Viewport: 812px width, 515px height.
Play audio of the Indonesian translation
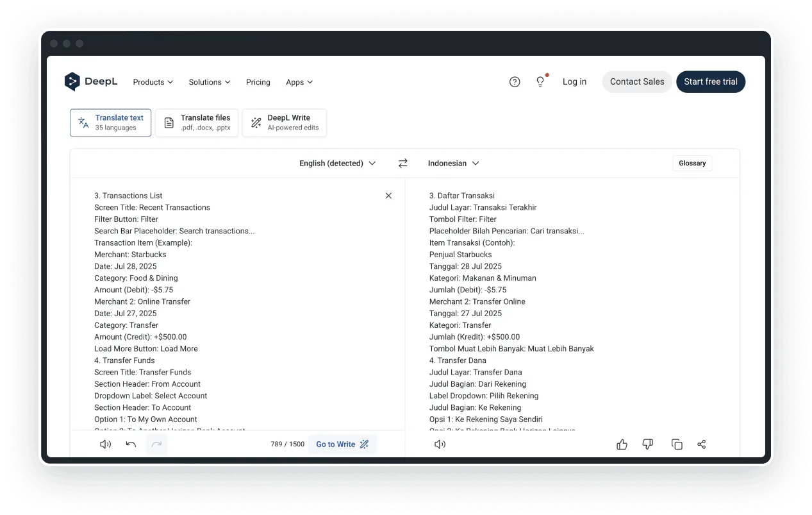pyautogui.click(x=440, y=444)
